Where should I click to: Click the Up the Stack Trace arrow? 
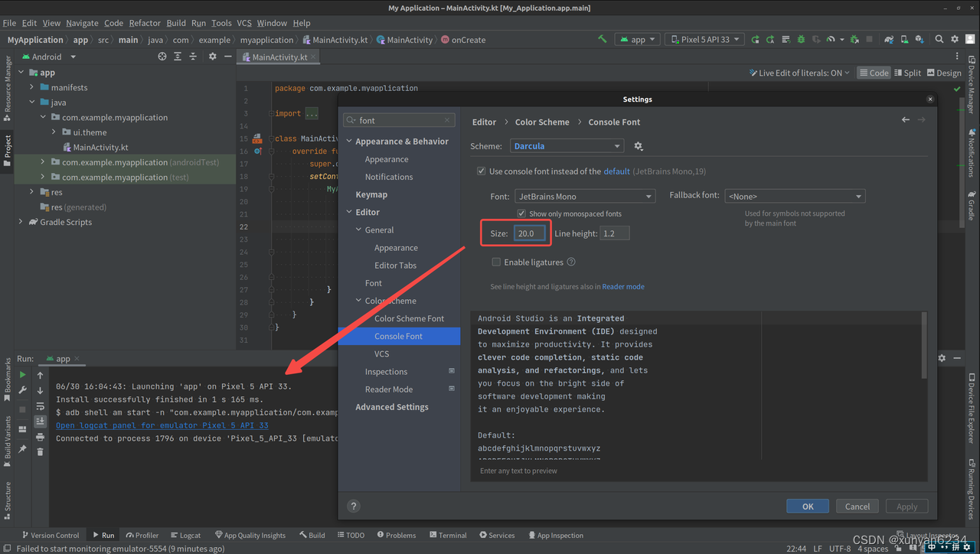click(x=41, y=375)
